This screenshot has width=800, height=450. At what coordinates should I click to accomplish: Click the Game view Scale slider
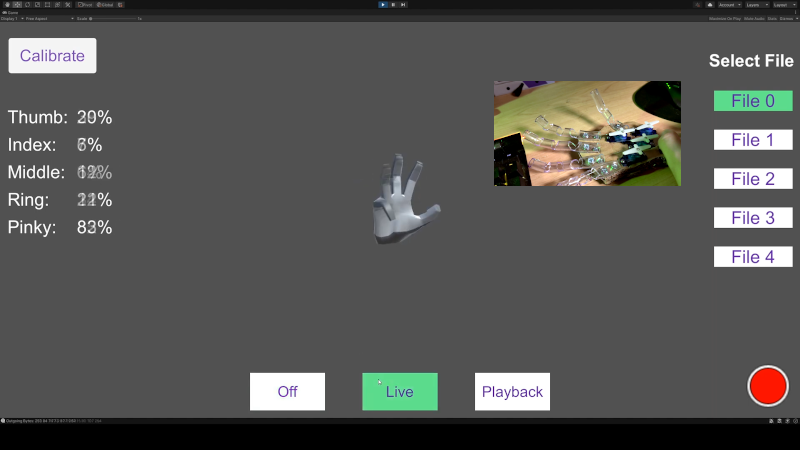click(x=110, y=18)
